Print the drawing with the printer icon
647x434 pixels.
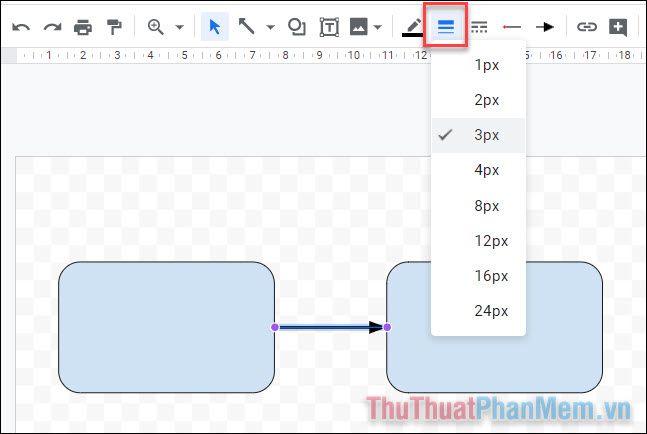pos(83,27)
